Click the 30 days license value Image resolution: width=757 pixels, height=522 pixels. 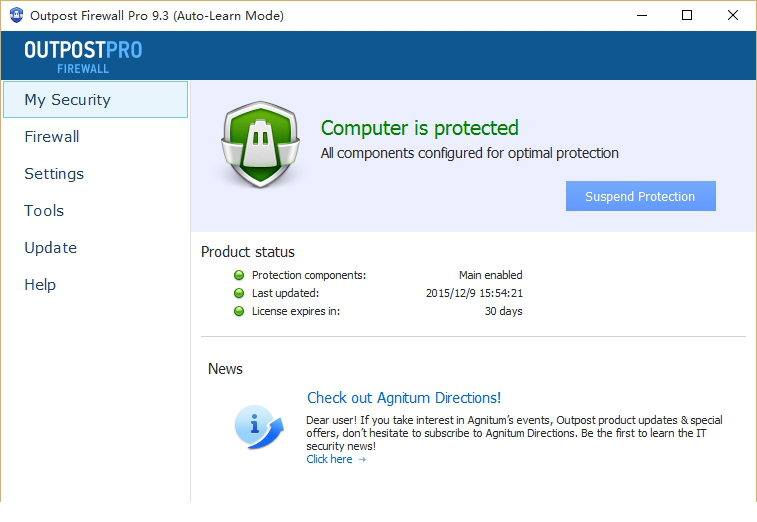[x=504, y=311]
